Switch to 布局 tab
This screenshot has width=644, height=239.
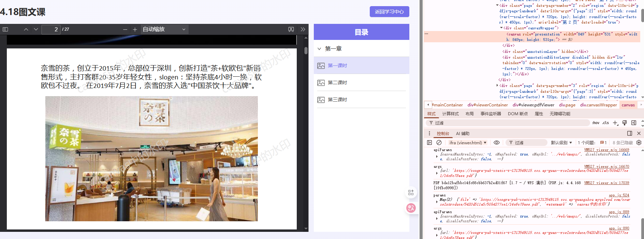[x=470, y=114]
